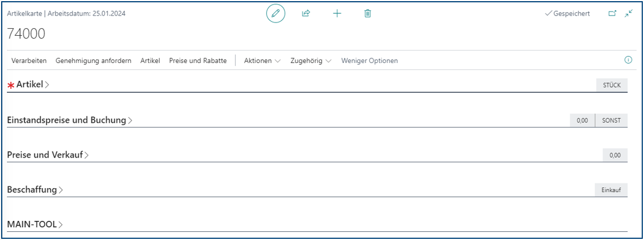The image size is (644, 240).
Task: Click the info circle icon
Action: click(x=628, y=60)
